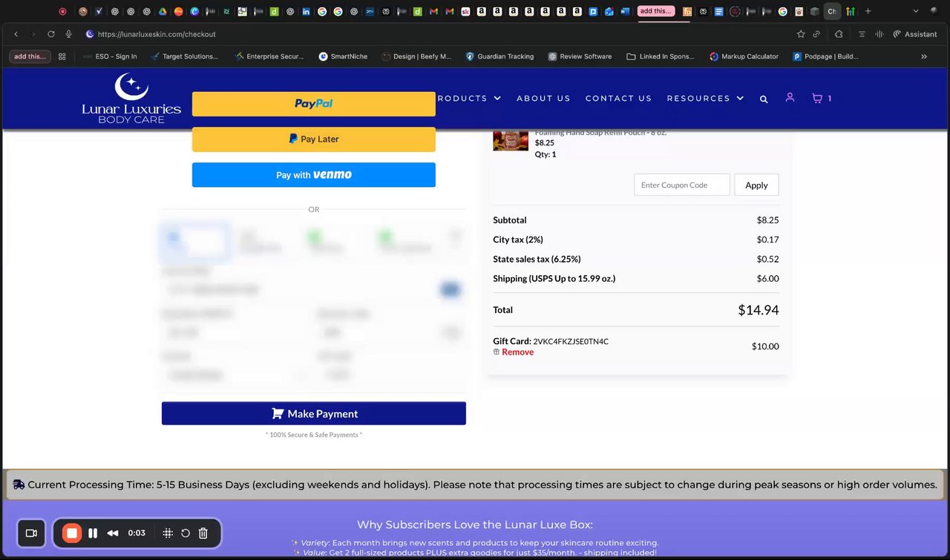Pay with PayPal button
The height and width of the screenshot is (560, 950).
314,104
